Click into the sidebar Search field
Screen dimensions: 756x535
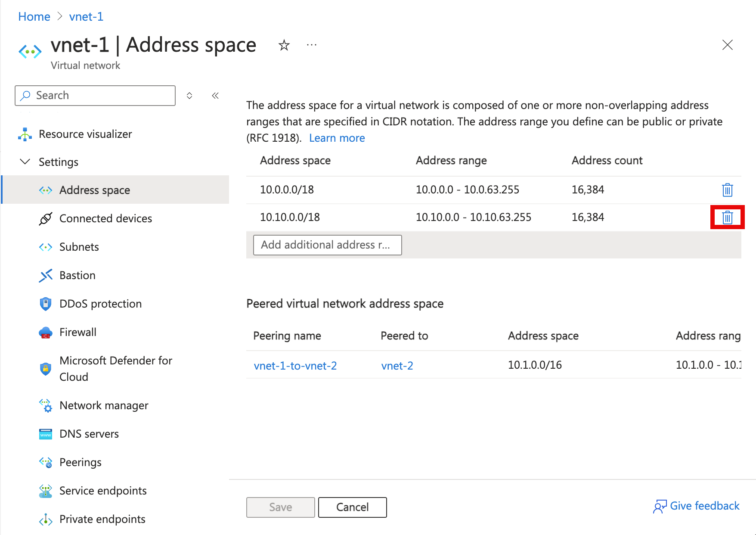(x=95, y=95)
